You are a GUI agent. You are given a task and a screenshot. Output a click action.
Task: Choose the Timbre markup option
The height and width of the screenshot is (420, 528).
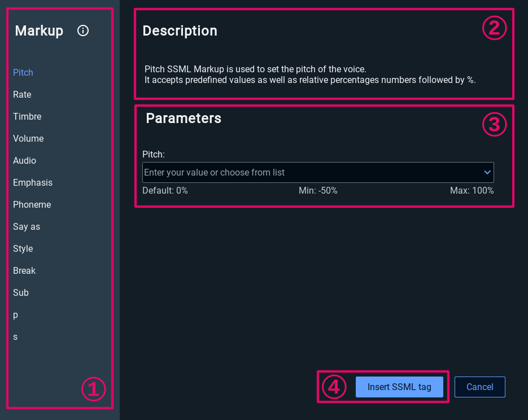click(x=27, y=116)
